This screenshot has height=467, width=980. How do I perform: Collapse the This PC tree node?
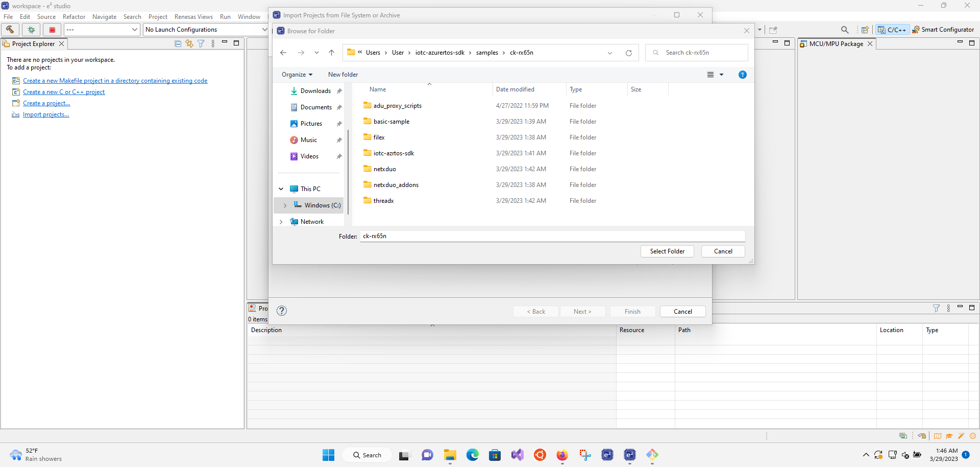tap(281, 189)
